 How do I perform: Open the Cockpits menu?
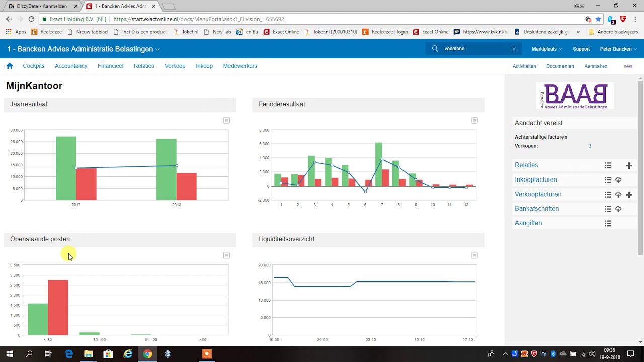(34, 66)
